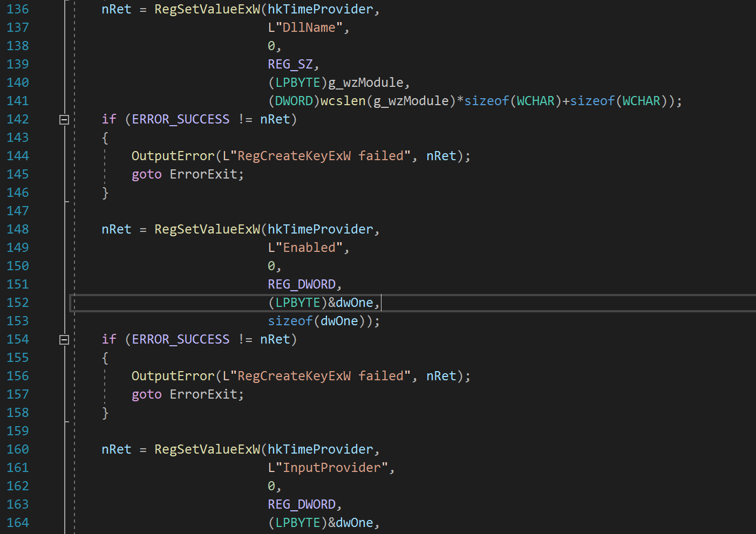Click dwOne inside sizeof on line 153
756x534 pixels.
click(x=339, y=320)
